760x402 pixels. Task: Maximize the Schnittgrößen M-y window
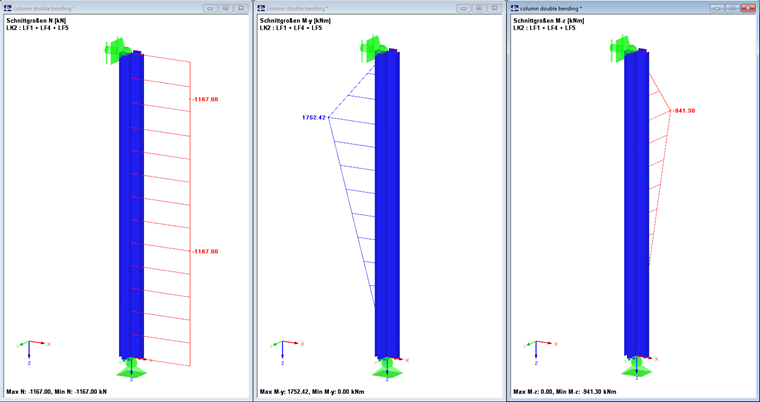pyautogui.click(x=479, y=8)
